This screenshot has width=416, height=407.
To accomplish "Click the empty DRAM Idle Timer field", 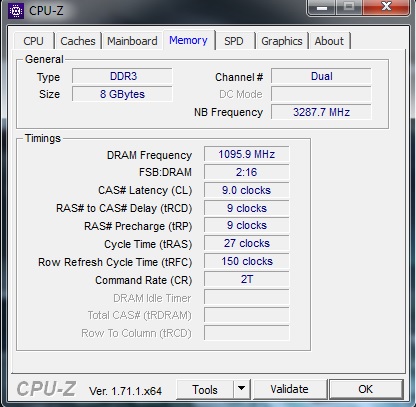I will click(247, 297).
